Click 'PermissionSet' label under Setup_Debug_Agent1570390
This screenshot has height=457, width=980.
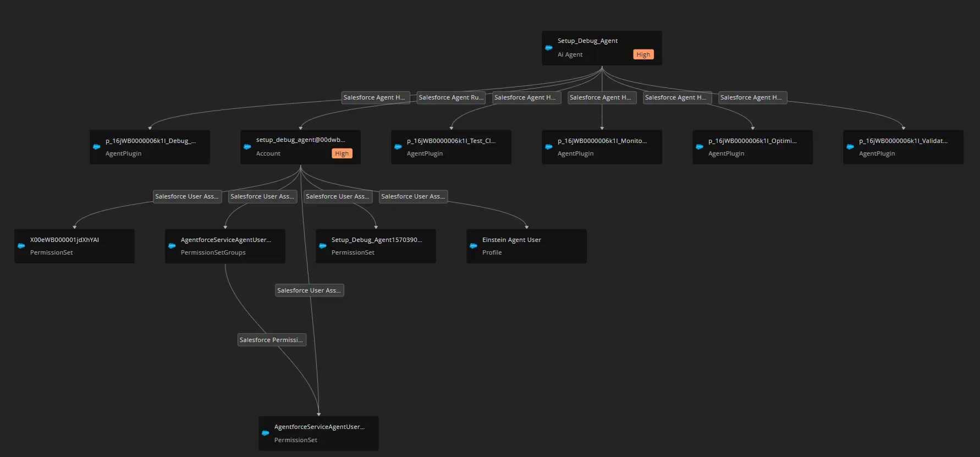pyautogui.click(x=353, y=252)
